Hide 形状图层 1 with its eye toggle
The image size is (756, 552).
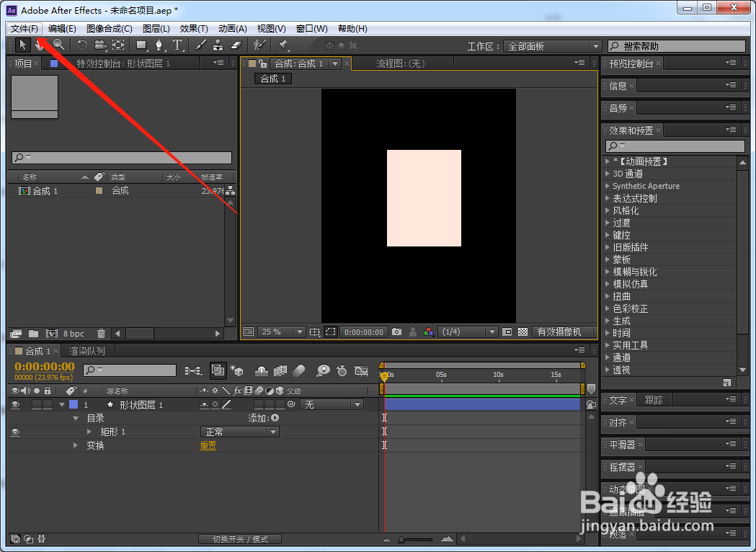click(15, 405)
